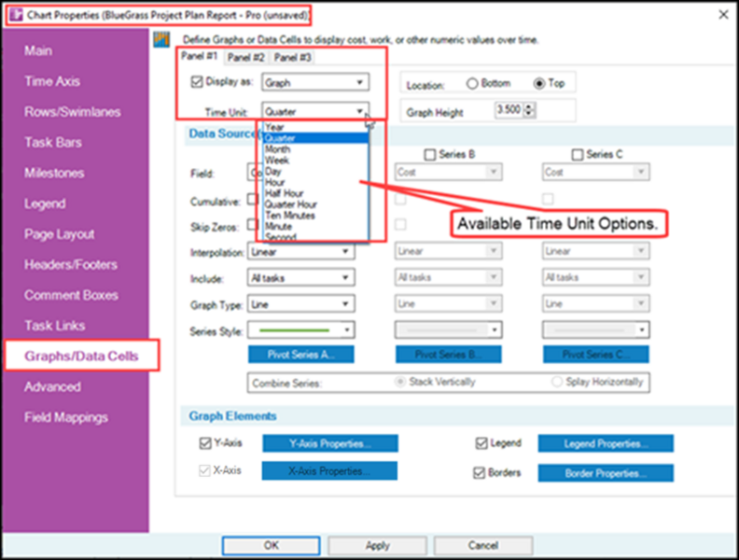Click the app icon in title bar

click(x=16, y=15)
